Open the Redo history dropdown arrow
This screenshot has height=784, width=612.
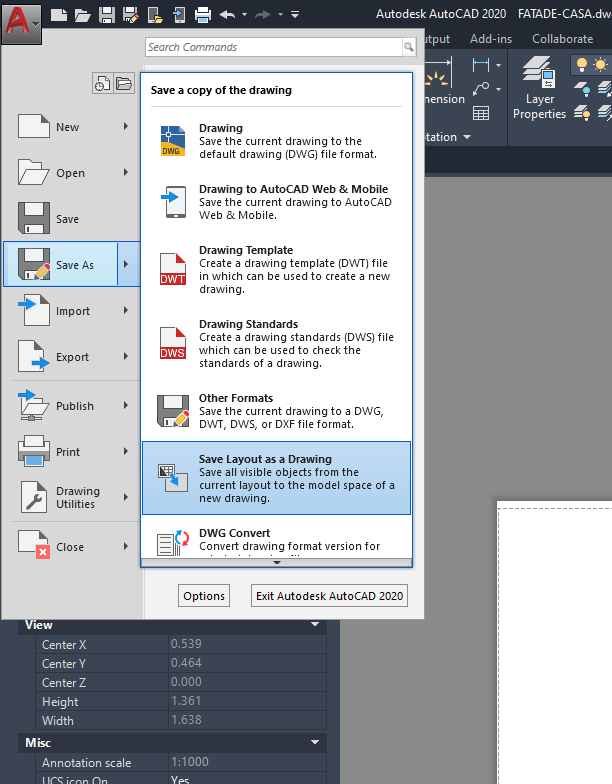(x=280, y=15)
